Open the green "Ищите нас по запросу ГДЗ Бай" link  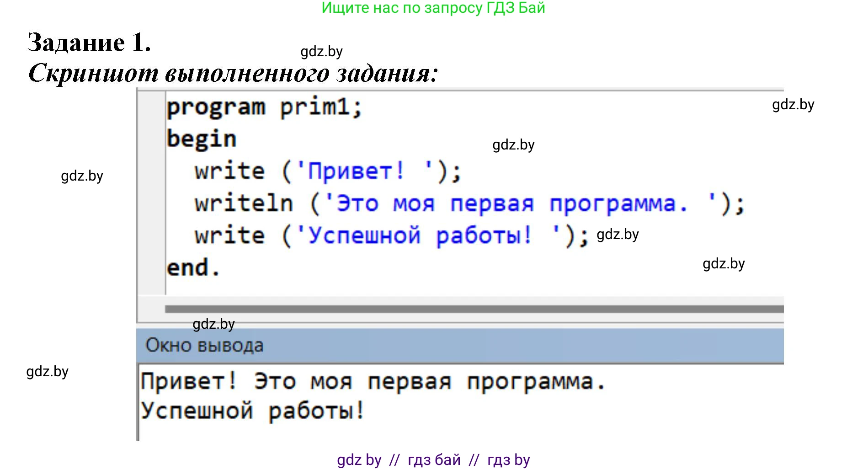coord(433,8)
